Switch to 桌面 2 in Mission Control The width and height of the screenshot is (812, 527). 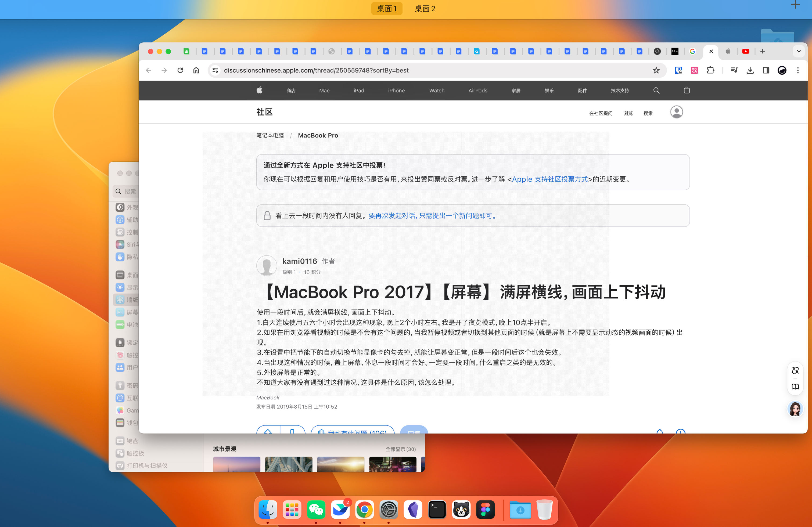tap(425, 9)
